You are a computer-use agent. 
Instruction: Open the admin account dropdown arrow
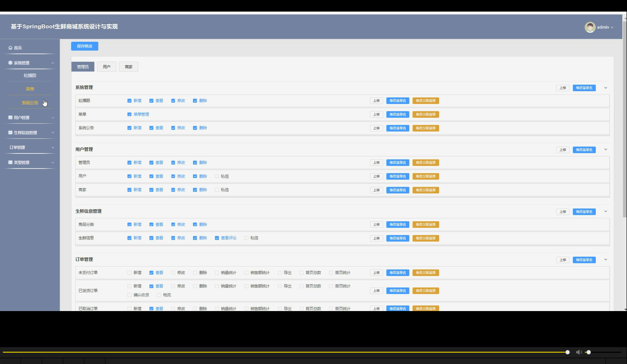[x=612, y=27]
